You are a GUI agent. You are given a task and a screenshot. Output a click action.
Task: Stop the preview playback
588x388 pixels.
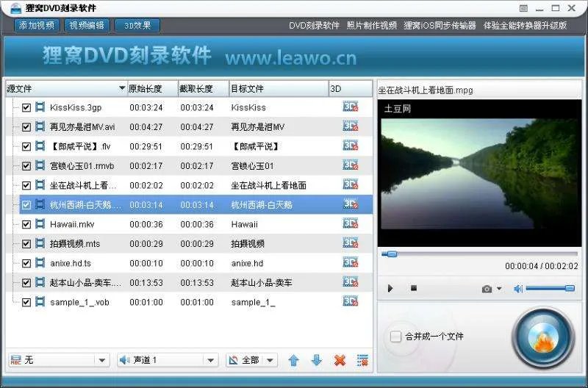click(x=414, y=288)
